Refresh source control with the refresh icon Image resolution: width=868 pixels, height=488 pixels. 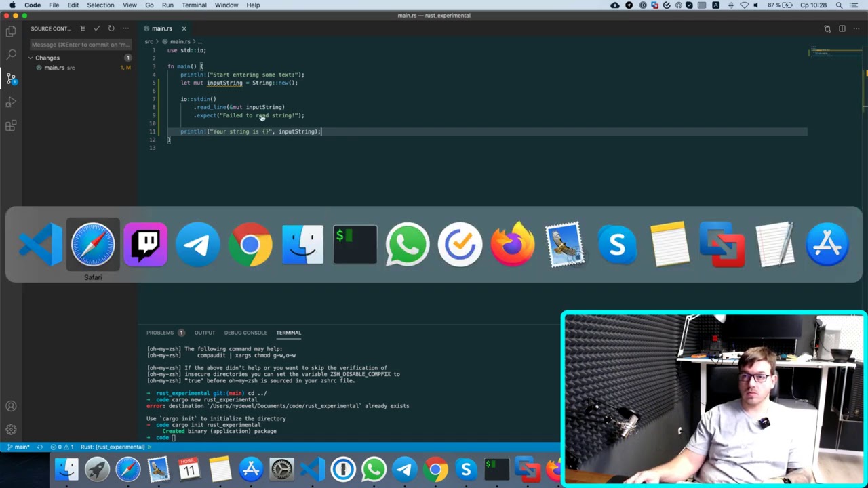[111, 28]
